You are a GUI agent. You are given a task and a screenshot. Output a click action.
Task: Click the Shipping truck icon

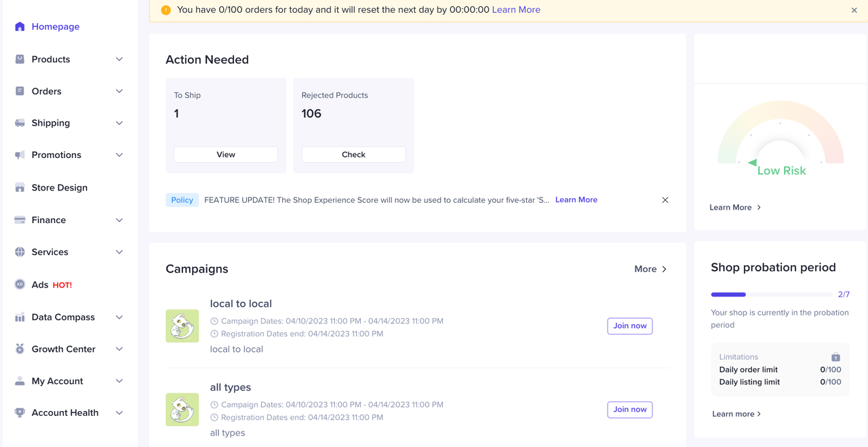[20, 123]
